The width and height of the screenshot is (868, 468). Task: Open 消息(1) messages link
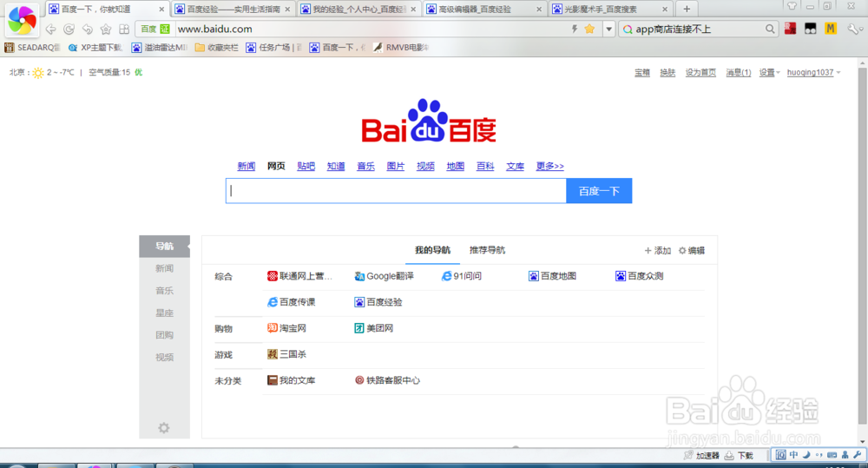[739, 73]
